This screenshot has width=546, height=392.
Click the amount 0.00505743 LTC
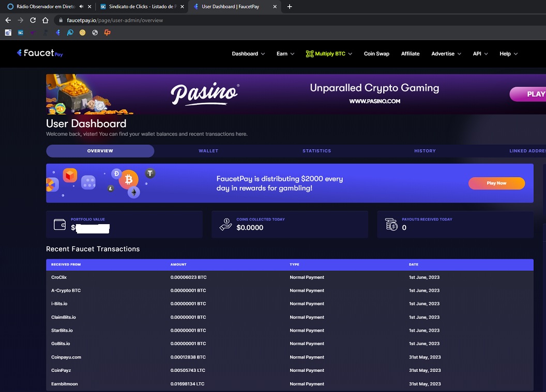coord(188,370)
